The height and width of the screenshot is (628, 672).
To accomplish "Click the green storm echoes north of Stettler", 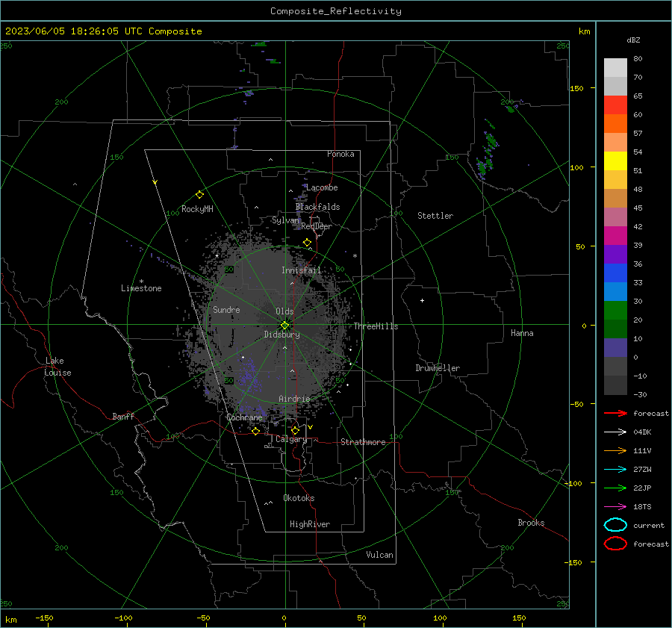I will click(x=487, y=151).
